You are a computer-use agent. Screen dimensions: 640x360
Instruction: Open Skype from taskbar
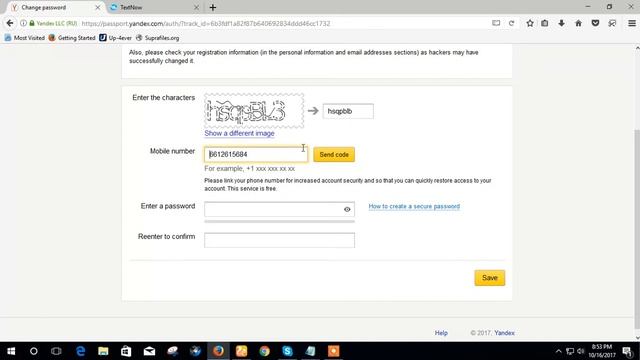pos(287,351)
